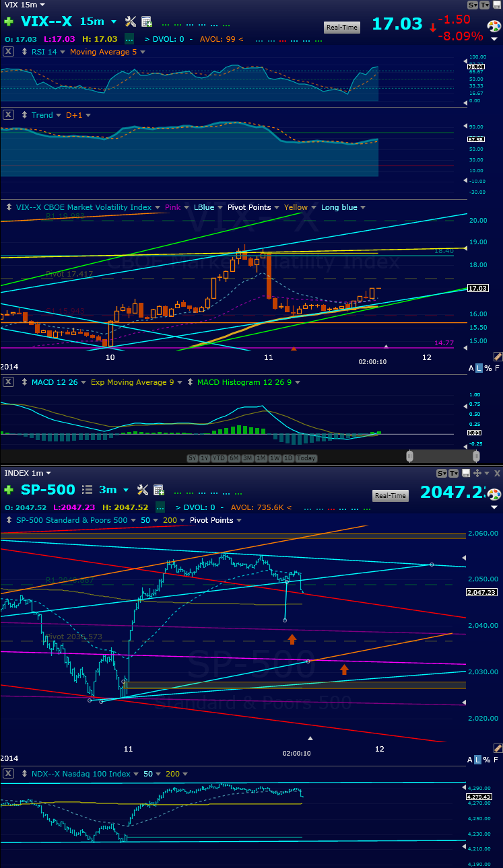The height and width of the screenshot is (868, 503).
Task: Open the color palette icon in SP-500 chart
Action: tap(494, 495)
